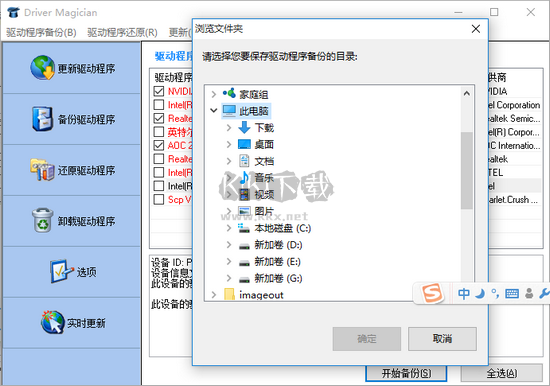Screen dimensions: 550x386
Task: Open Options (选项) checklist icon in sidebar
Action: (61, 271)
